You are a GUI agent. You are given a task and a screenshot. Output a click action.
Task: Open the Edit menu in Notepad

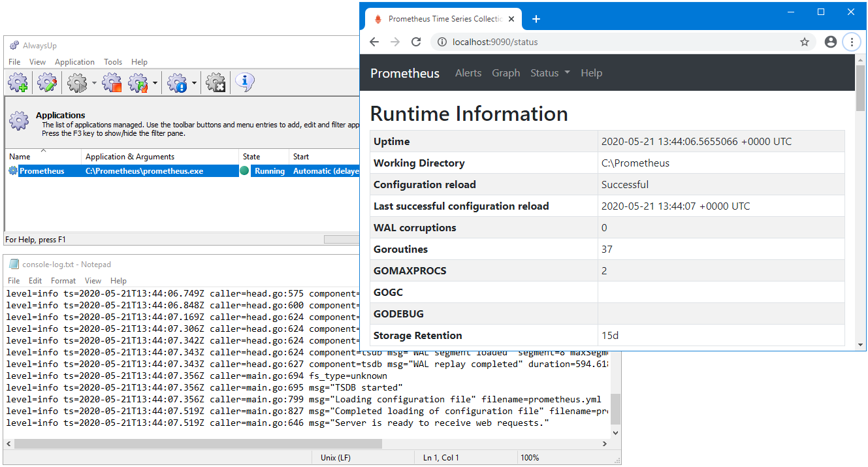[x=35, y=281]
